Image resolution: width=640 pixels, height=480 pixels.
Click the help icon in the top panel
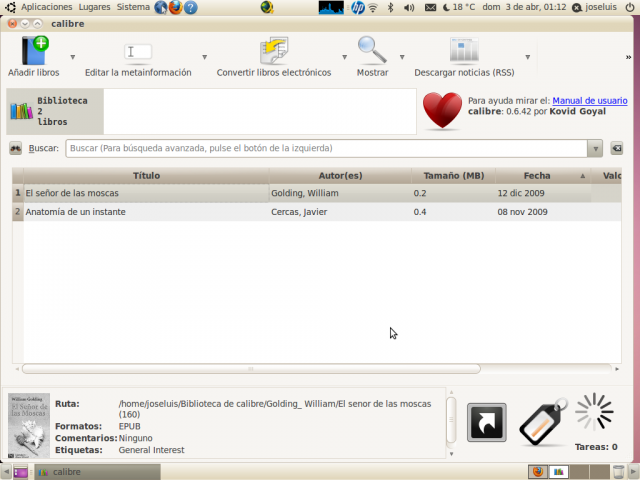point(190,7)
